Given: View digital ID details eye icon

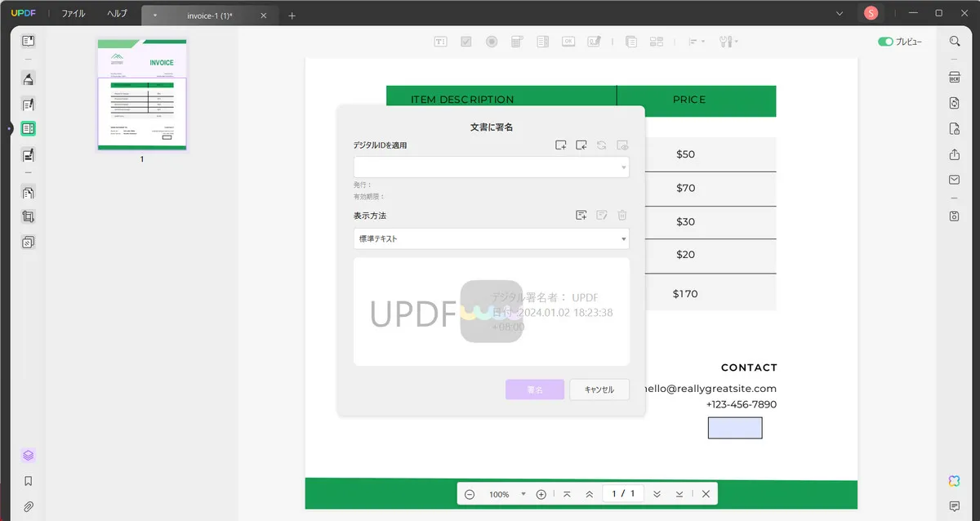Looking at the screenshot, I should coord(622,145).
